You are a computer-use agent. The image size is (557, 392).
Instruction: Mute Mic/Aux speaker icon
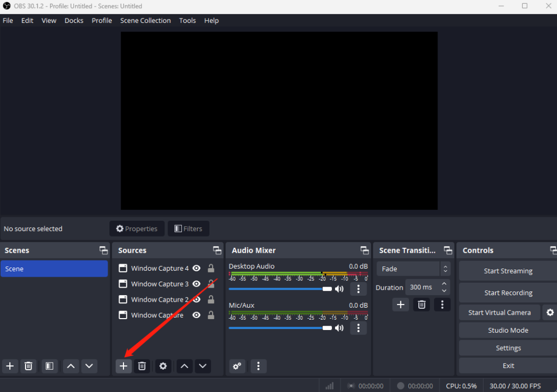339,328
